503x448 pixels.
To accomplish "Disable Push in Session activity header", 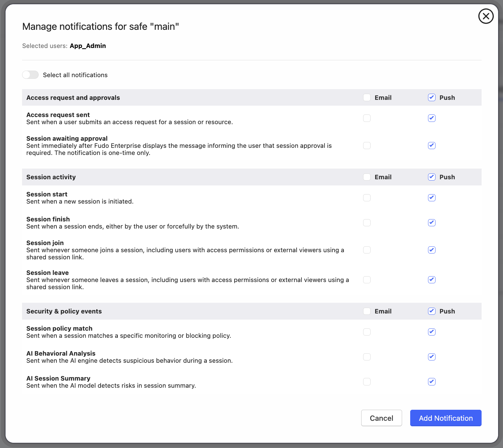I will point(432,177).
